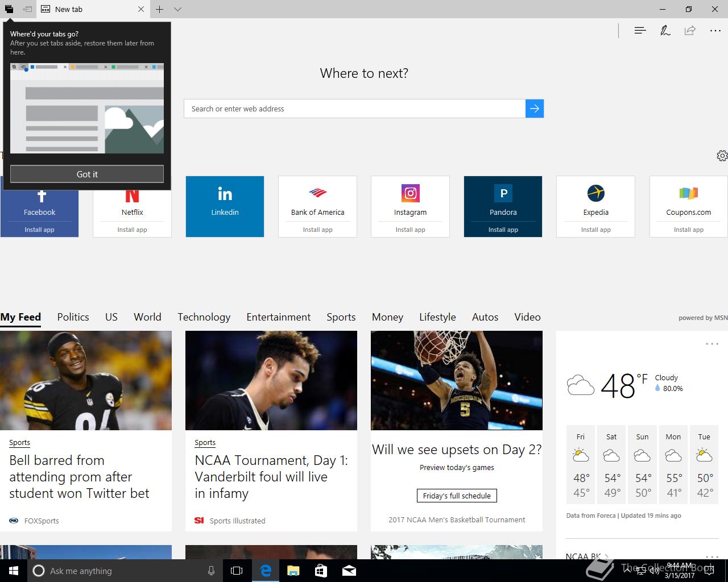Open a new tab with plus icon
The image size is (728, 582).
[x=160, y=9]
